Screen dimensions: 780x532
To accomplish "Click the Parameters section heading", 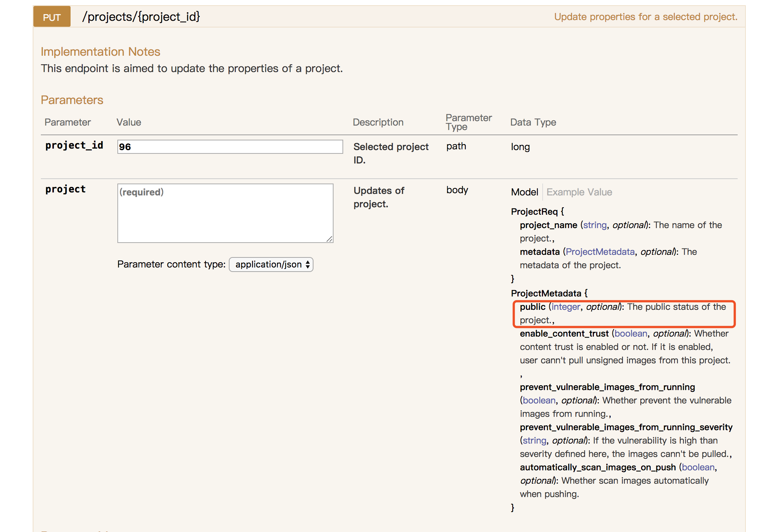I will [72, 100].
